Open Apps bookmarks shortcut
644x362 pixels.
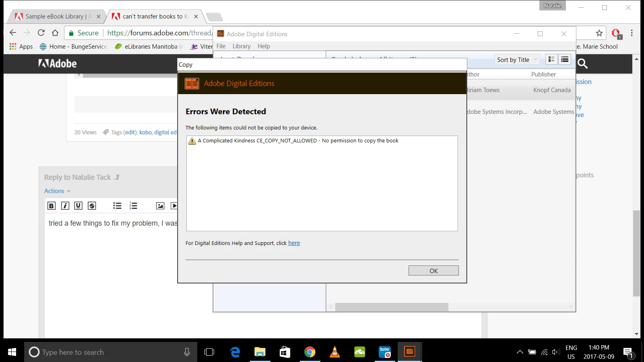[21, 47]
